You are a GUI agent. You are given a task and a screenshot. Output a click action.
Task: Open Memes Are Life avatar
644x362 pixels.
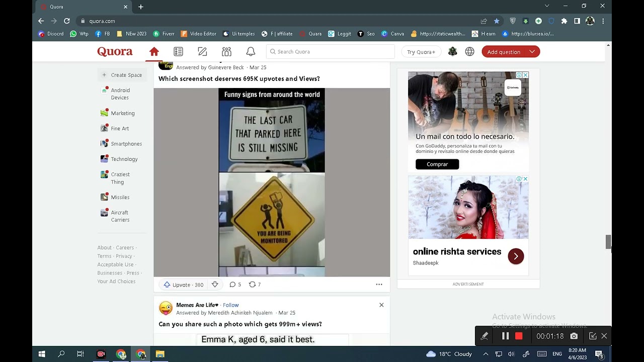pos(166,308)
